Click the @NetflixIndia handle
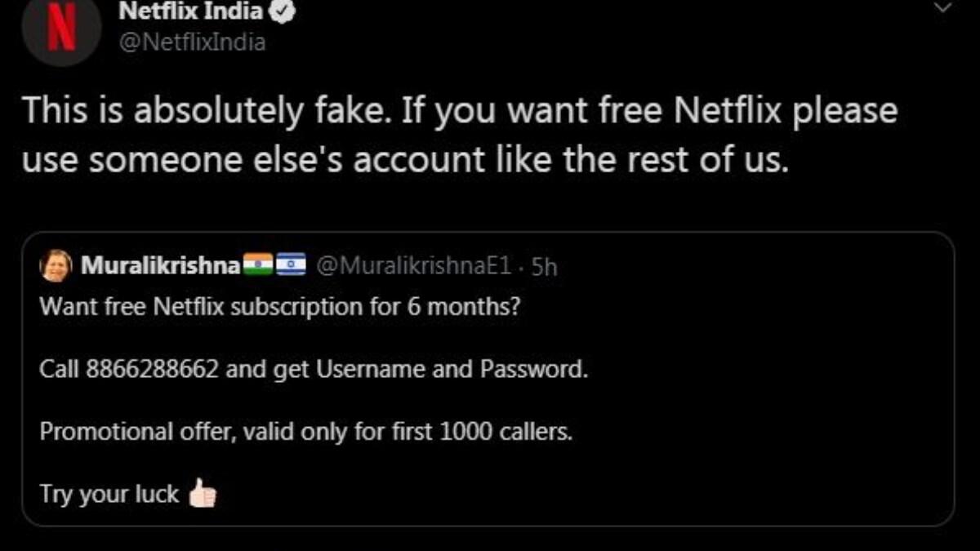Screen dimensions: 980x551 coord(192,42)
